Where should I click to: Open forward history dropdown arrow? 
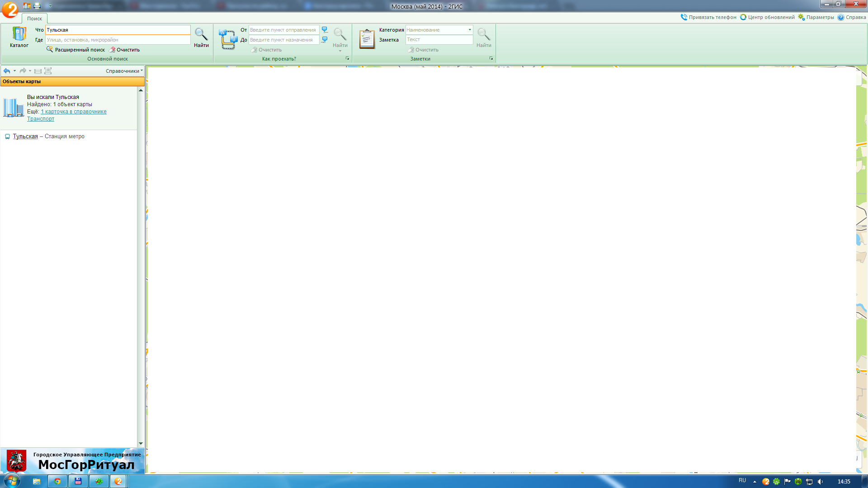point(30,71)
